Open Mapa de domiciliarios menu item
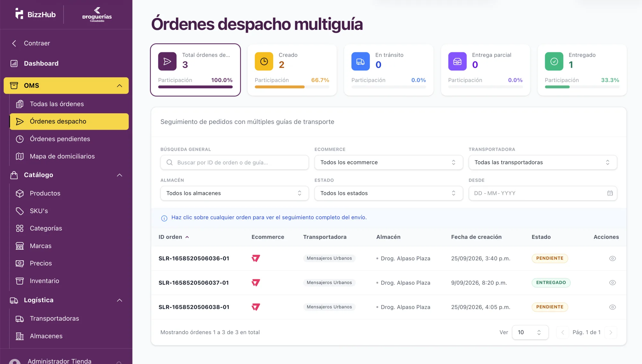Screen dimensions: 642x364 pyautogui.click(x=69, y=156)
